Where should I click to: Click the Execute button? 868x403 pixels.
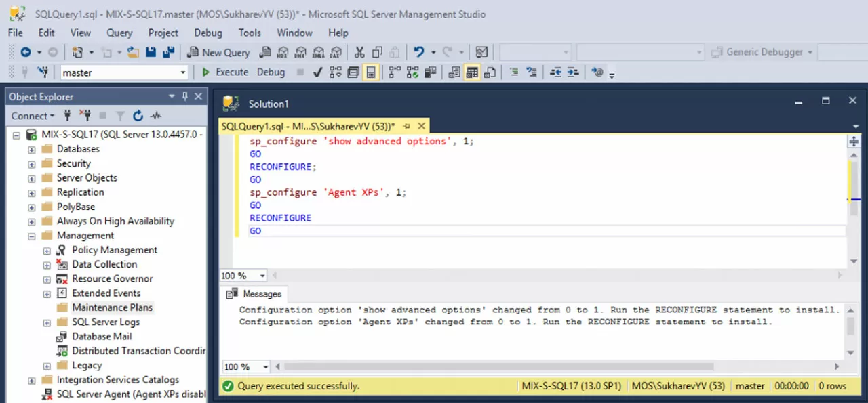pyautogui.click(x=224, y=72)
